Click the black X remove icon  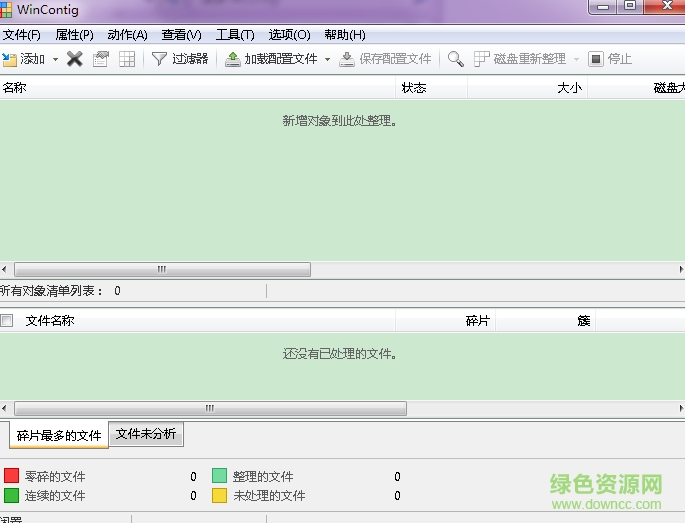[75, 59]
